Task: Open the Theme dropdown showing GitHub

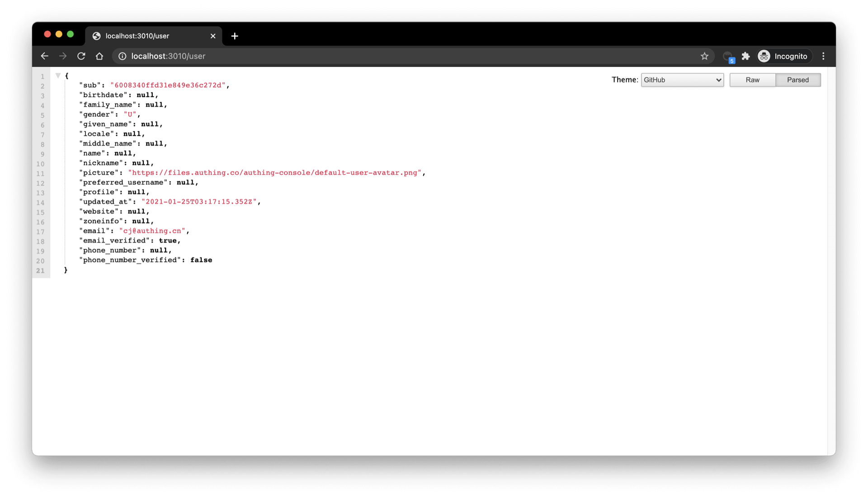Action: (682, 80)
